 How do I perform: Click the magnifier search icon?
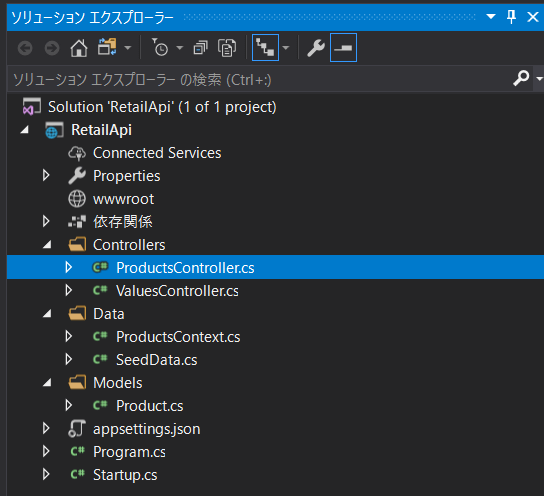click(521, 78)
